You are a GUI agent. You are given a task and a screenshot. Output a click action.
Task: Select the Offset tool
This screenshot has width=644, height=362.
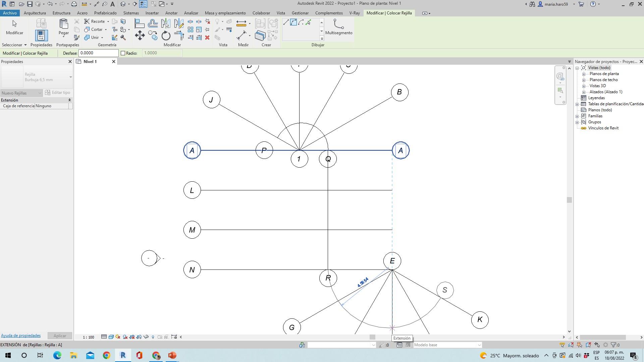tap(153, 23)
